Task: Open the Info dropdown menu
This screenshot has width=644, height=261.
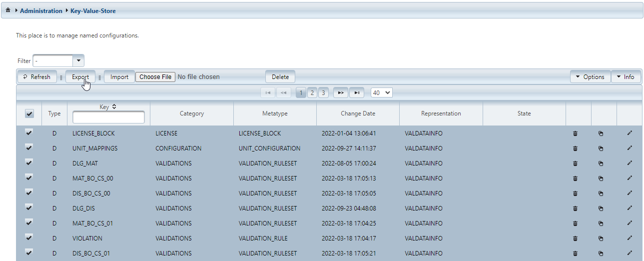Action: 626,77
